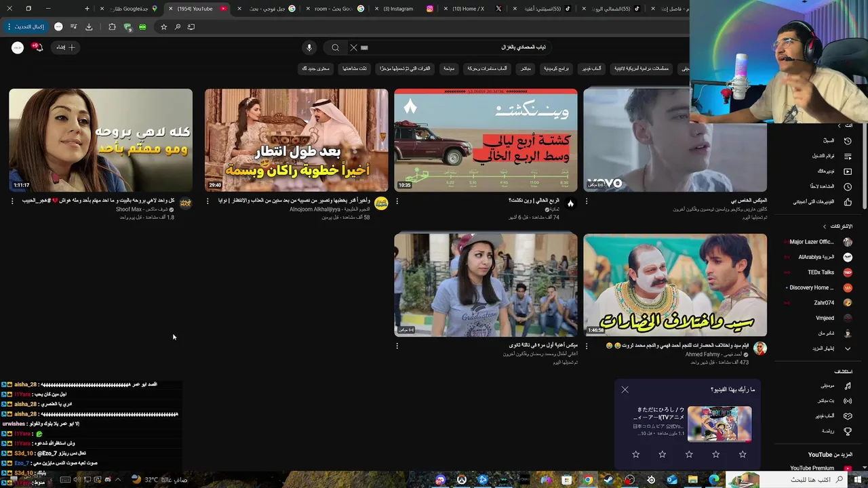Open YouTube Premium link in sidebar
Viewport: 868px width, 488px height.
tap(818, 468)
